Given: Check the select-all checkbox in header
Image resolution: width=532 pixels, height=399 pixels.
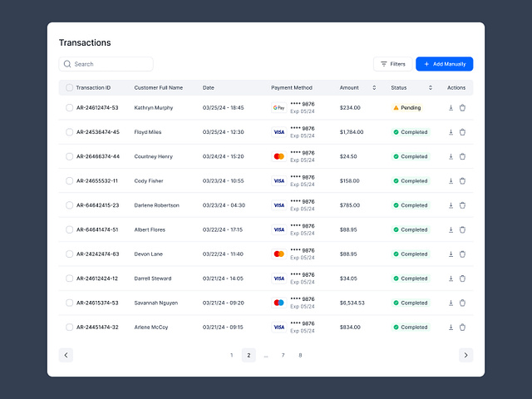Looking at the screenshot, I should coord(69,87).
